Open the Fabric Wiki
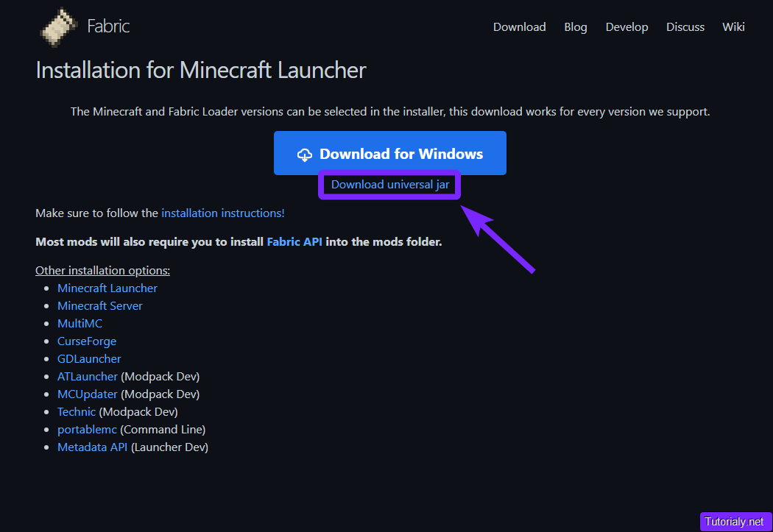This screenshot has height=532, width=773. (x=733, y=26)
